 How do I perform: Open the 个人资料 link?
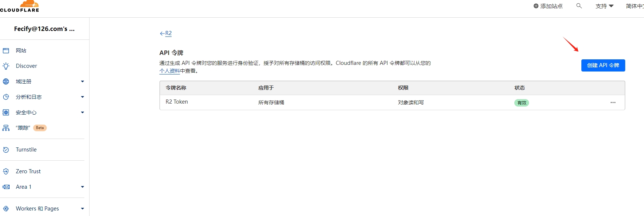[169, 71]
